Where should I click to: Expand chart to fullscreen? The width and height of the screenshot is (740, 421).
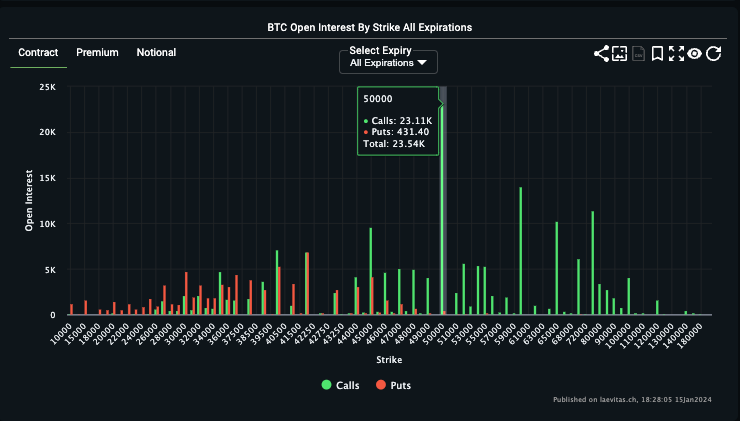click(x=676, y=54)
